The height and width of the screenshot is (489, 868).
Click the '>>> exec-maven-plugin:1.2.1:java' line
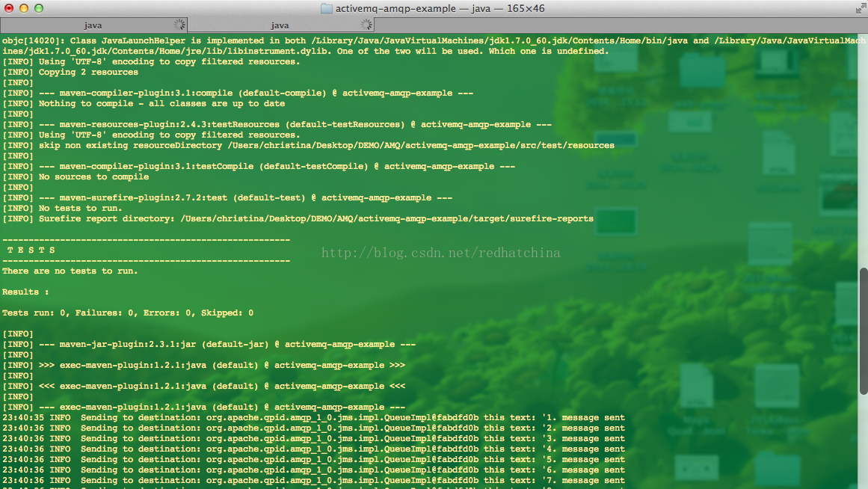pyautogui.click(x=203, y=366)
